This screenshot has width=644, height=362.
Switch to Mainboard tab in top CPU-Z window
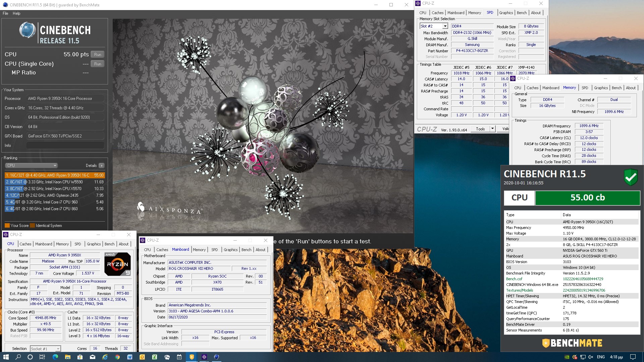tap(456, 13)
